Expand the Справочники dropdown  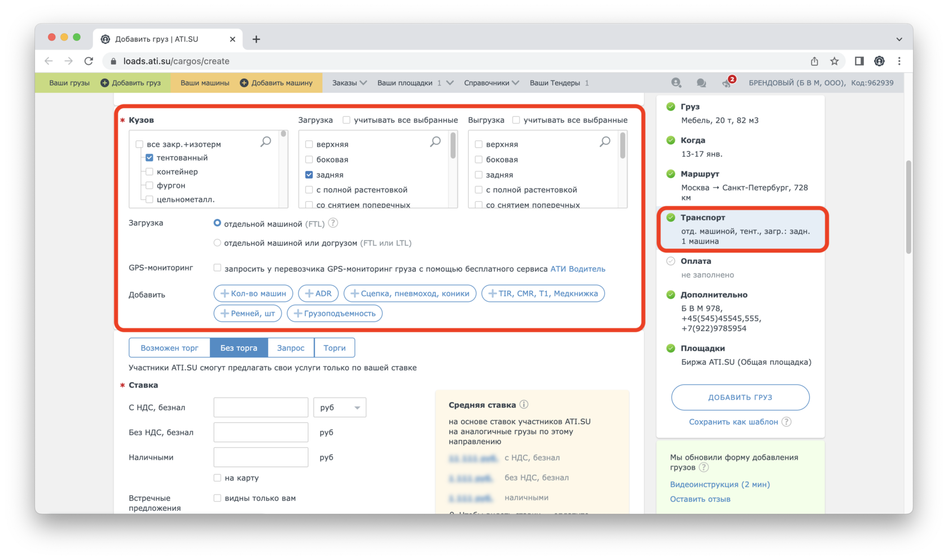[491, 83]
